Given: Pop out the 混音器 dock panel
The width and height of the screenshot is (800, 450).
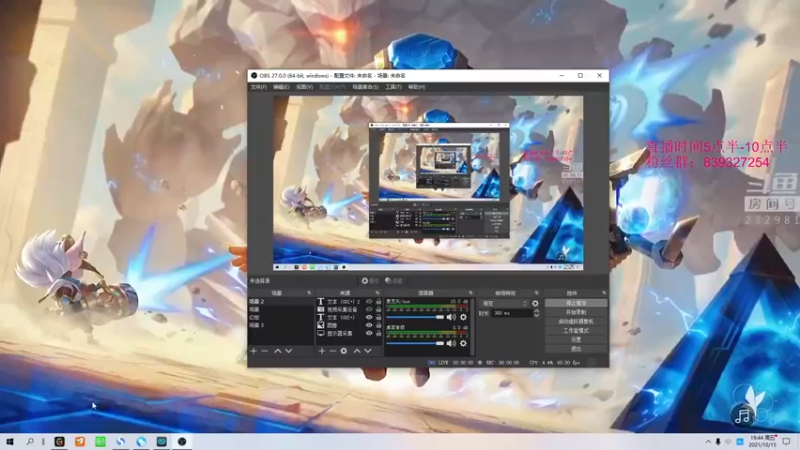Looking at the screenshot, I should pyautogui.click(x=470, y=293).
